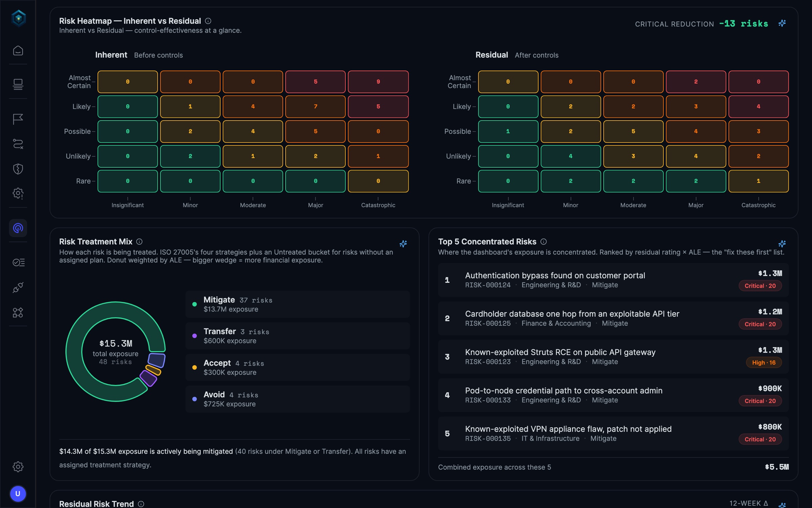Select the highlighted radar dashboard icon
This screenshot has height=508, width=812.
click(x=18, y=228)
